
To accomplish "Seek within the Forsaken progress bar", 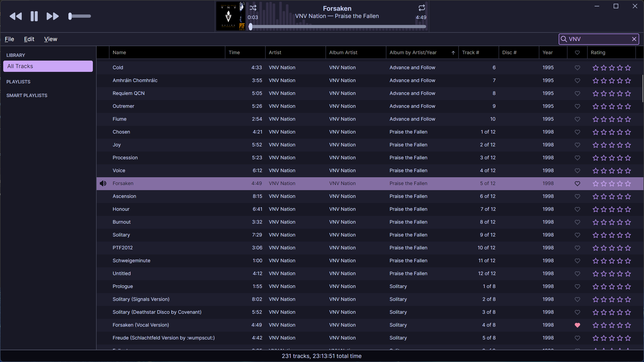I will 338,27.
